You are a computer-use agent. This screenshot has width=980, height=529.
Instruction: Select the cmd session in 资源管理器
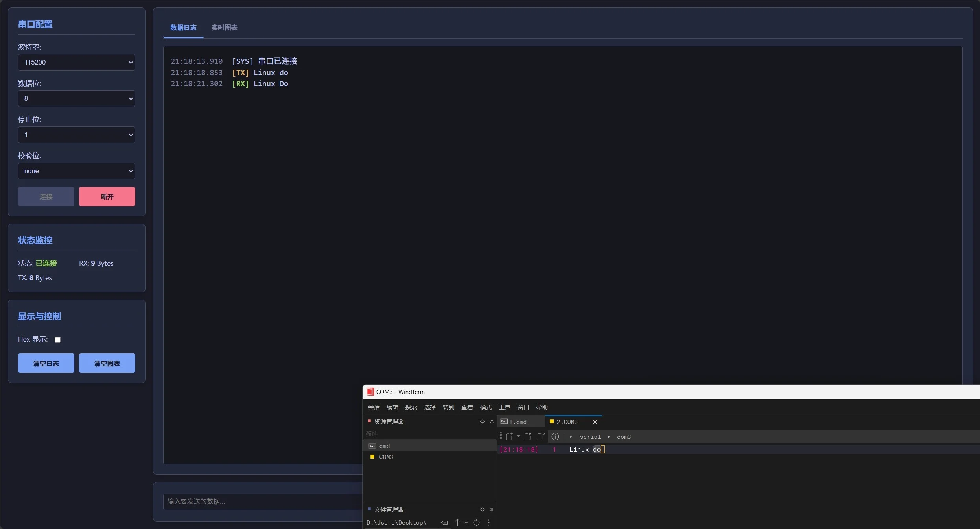click(429, 446)
